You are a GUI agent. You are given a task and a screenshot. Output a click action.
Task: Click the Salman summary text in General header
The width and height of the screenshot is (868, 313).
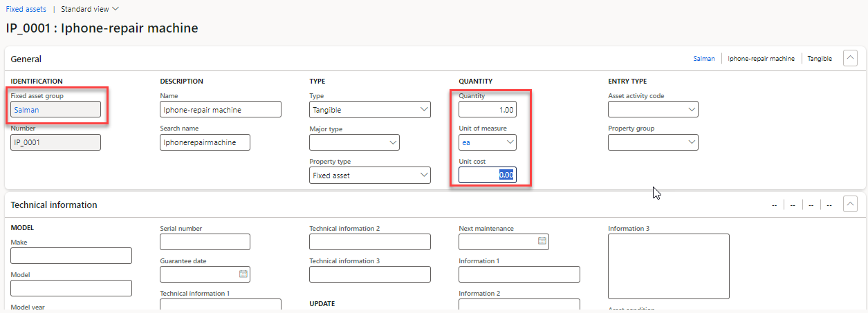(x=704, y=59)
